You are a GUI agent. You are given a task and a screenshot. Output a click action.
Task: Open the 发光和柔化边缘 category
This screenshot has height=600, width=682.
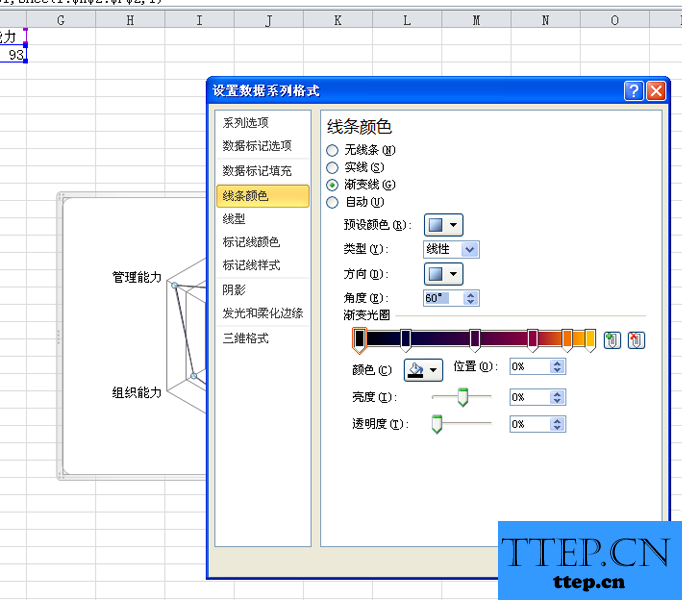tap(263, 313)
